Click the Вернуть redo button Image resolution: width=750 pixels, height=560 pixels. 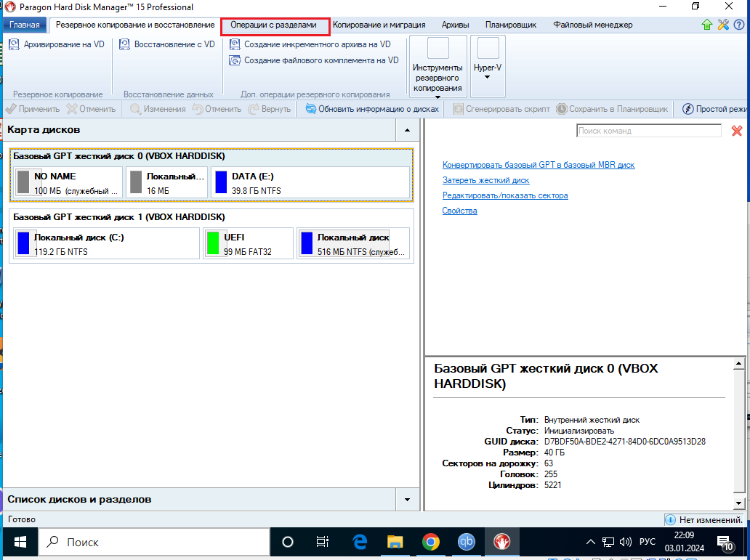tap(270, 109)
